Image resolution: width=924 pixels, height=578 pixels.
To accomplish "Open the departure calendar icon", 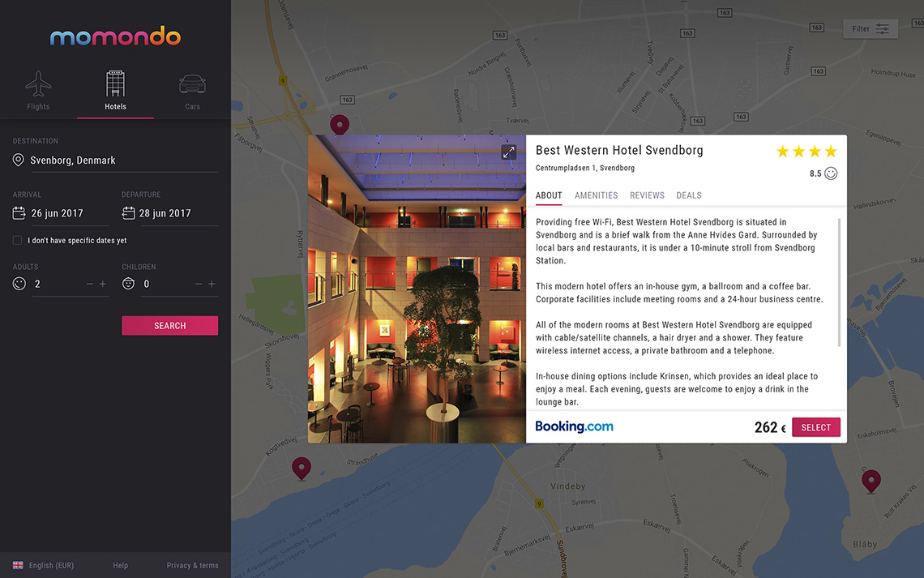I will (x=128, y=212).
